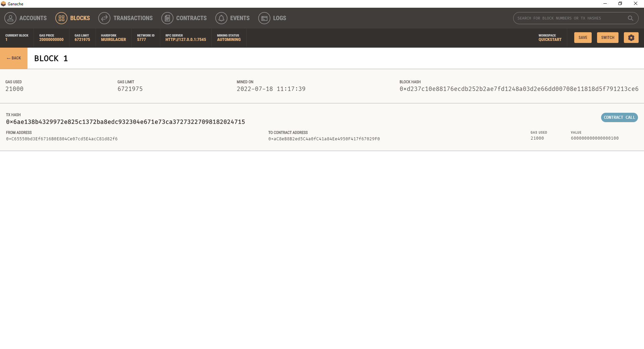Viewport: 644px width, 349px height.
Task: Close the Ganache window
Action: (636, 4)
